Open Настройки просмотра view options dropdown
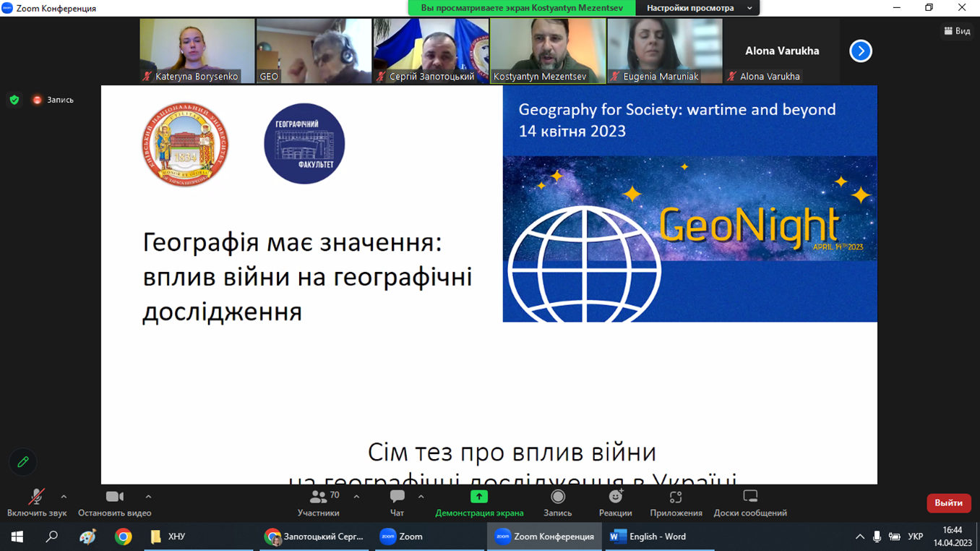 click(x=697, y=8)
